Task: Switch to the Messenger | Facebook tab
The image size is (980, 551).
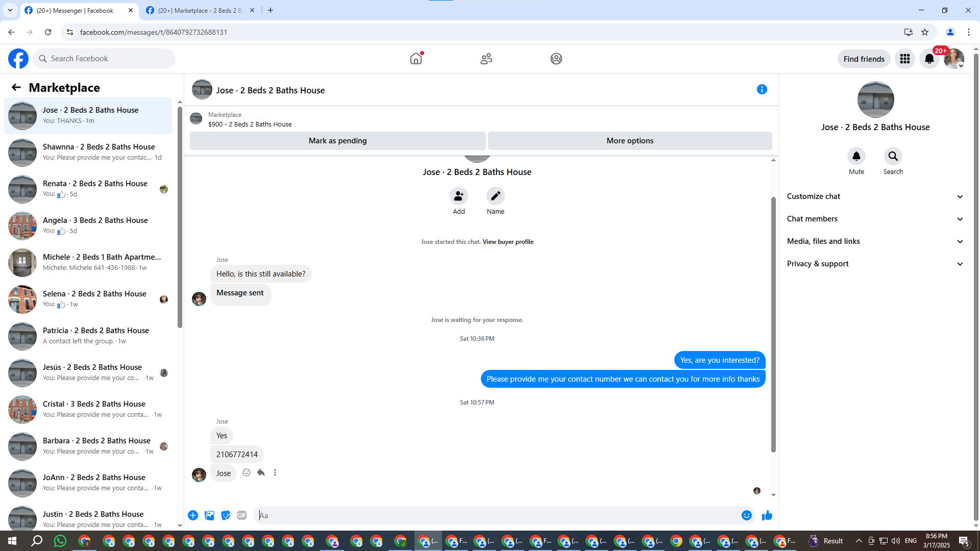Action: point(80,11)
